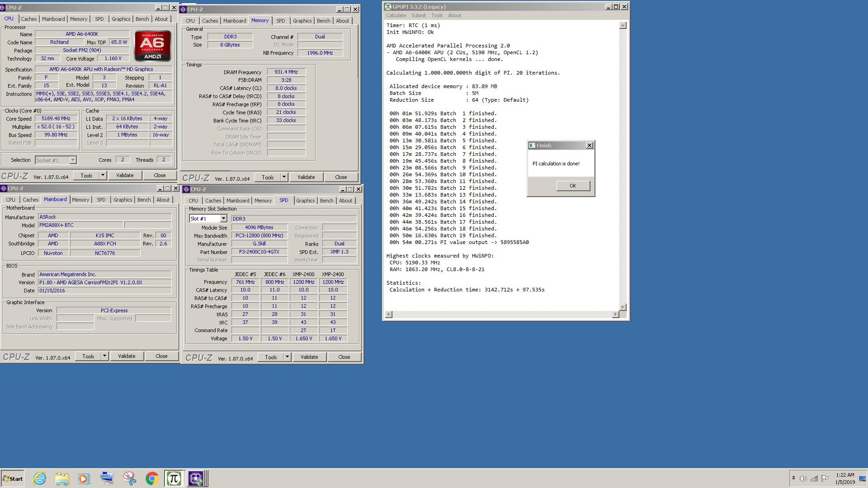Switch to CPU-Z taskbar button
868x488 pixels.
pos(197,479)
